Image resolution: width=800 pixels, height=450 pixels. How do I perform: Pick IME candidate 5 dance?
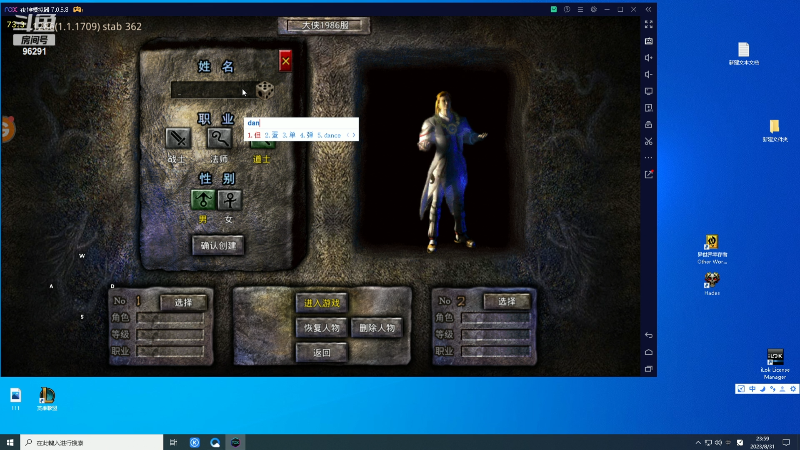(x=329, y=135)
